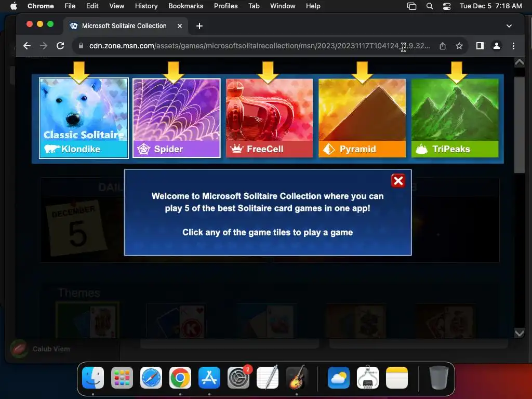The width and height of the screenshot is (532, 399).
Task: Play the TriPeaks game tile
Action: [455, 118]
